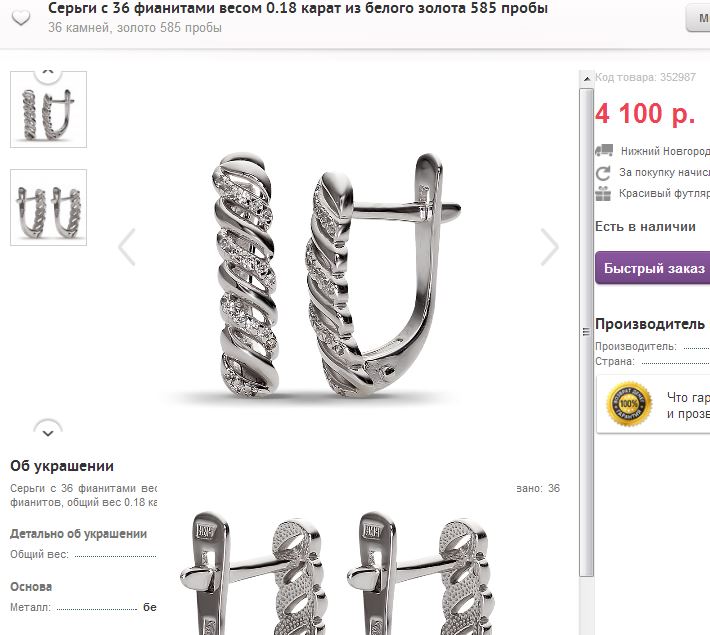Viewport: 710px width, 635px height.
Task: Add earrings to favorites via heart icon
Action: pos(20,18)
